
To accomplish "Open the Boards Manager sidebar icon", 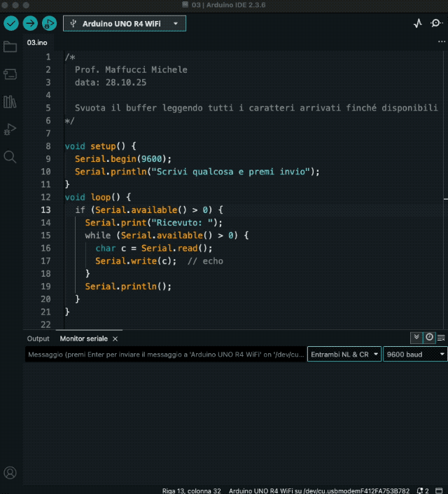I will (10, 74).
